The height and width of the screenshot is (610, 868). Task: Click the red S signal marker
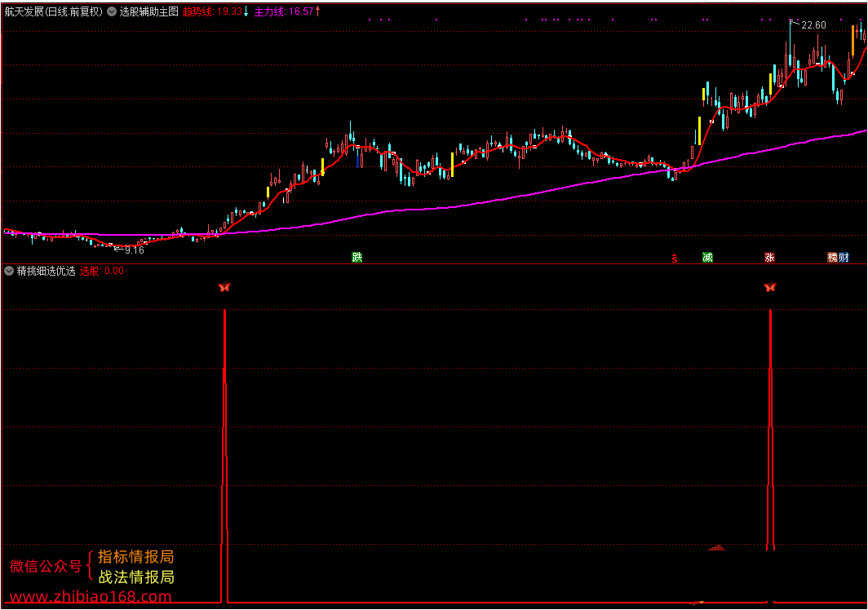(x=674, y=258)
